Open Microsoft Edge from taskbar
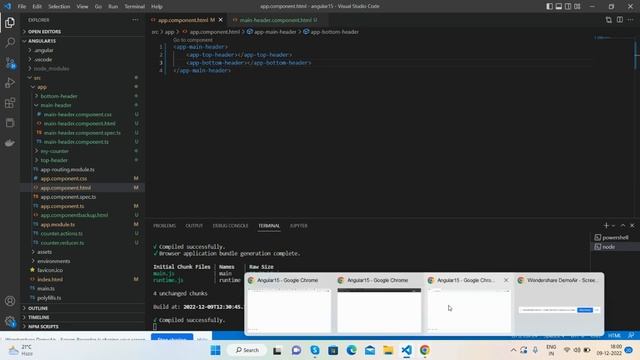The height and width of the screenshot is (360, 640). (351, 350)
